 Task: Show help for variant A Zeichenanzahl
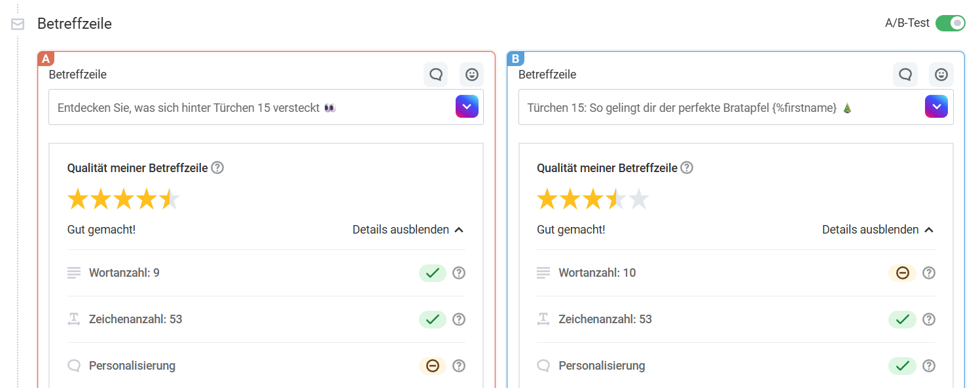[x=459, y=319]
